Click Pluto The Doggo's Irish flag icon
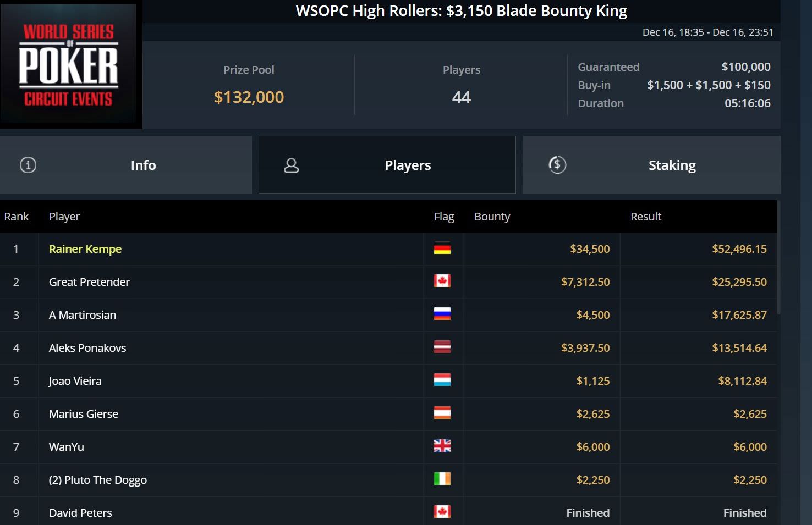The height and width of the screenshot is (525, 812). click(442, 479)
